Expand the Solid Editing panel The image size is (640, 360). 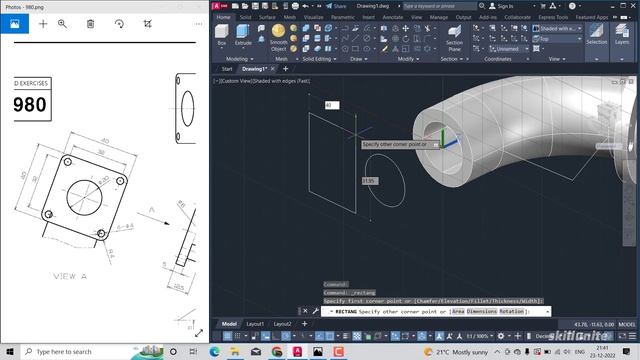coord(319,59)
